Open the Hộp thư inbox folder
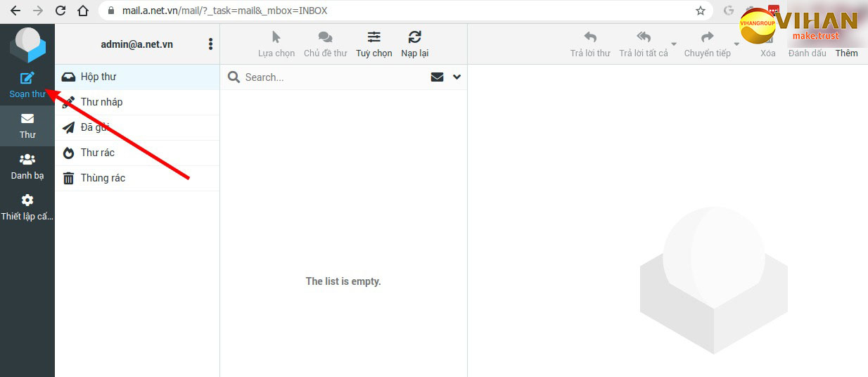868x377 pixels. 98,77
